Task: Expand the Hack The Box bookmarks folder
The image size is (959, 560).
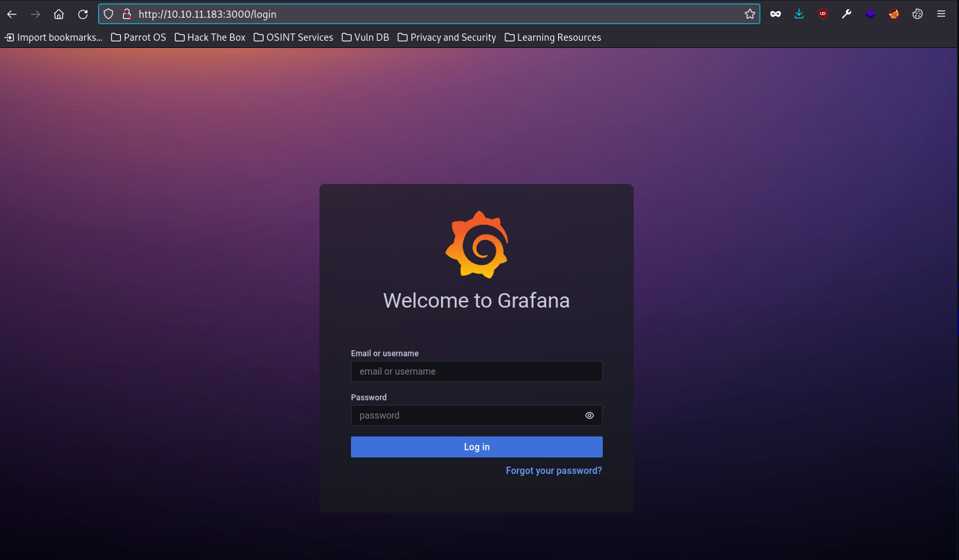Action: pyautogui.click(x=210, y=37)
